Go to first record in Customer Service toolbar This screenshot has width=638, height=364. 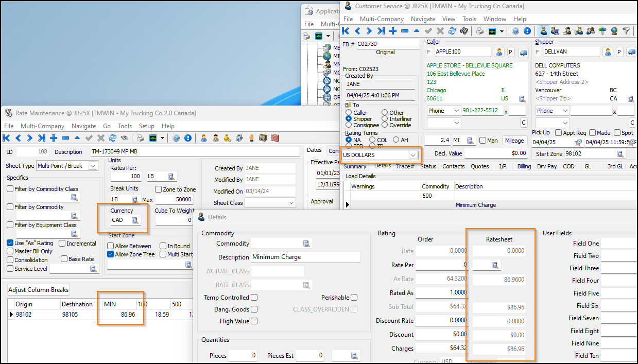346,31
